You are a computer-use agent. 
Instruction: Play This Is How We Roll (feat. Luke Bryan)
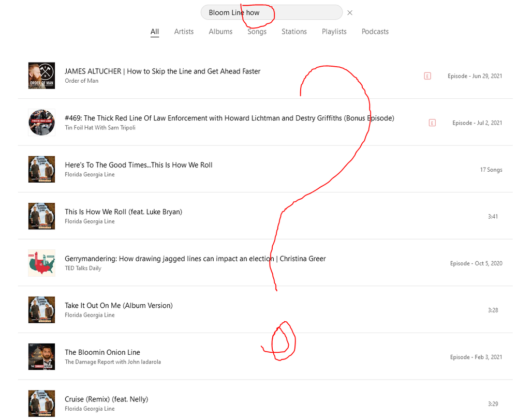tap(123, 212)
